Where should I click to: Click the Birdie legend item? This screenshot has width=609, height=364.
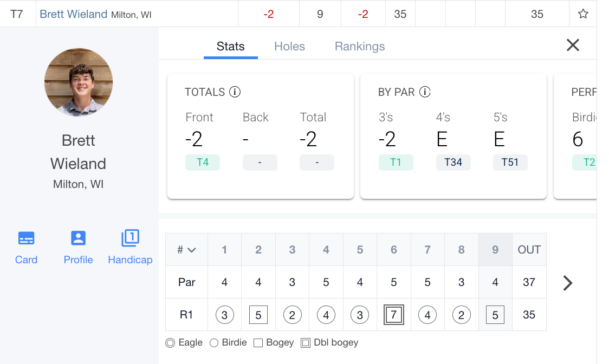click(229, 343)
